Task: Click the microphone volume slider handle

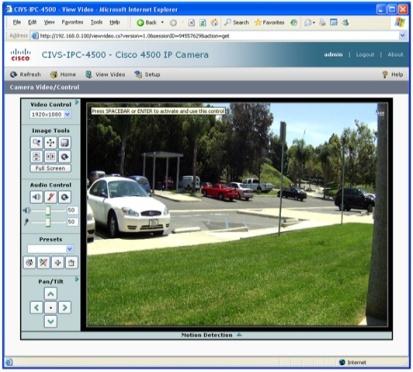Action: [48, 222]
